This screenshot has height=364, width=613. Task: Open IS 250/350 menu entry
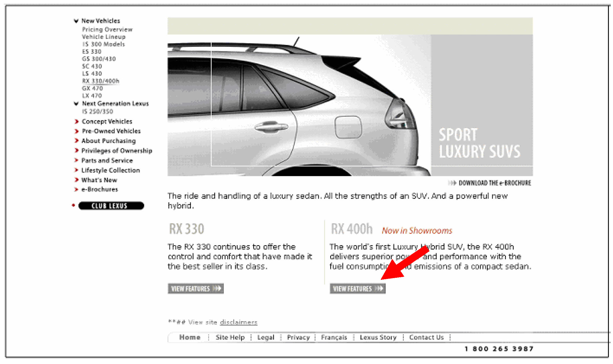pos(98,112)
